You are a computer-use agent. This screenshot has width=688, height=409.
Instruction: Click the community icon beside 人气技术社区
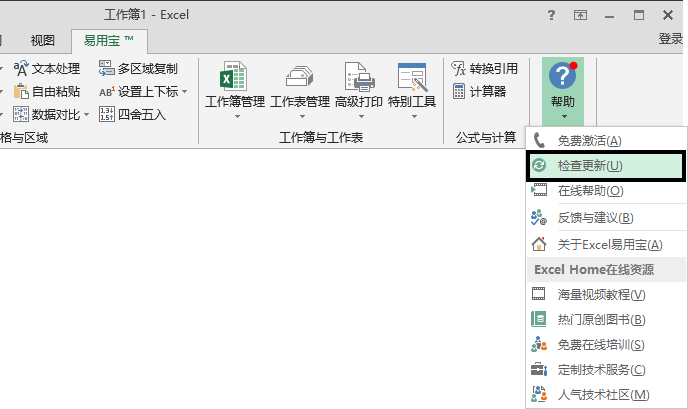(x=539, y=394)
